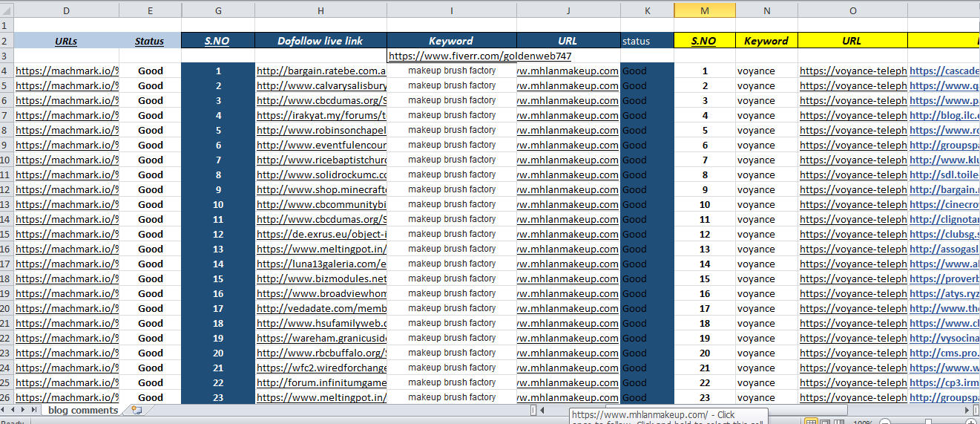Open the luna13galeria.com link
This screenshot has width=980, height=424.
pyautogui.click(x=321, y=264)
